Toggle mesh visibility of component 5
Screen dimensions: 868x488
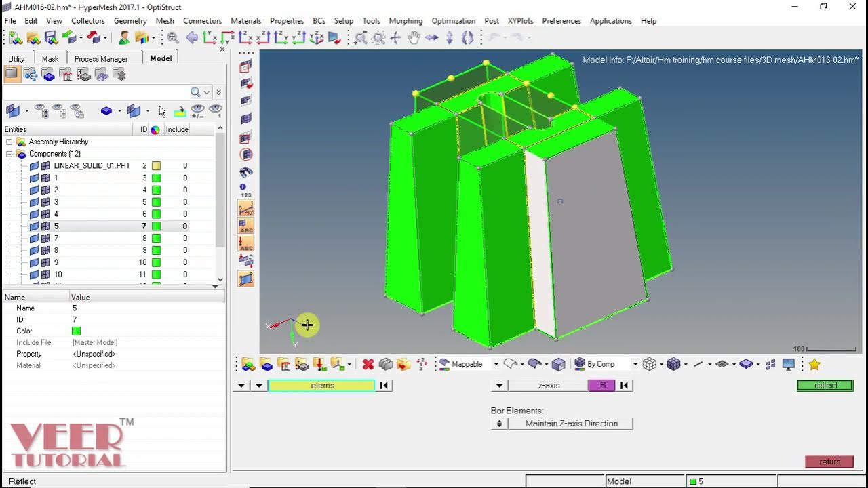click(45, 226)
